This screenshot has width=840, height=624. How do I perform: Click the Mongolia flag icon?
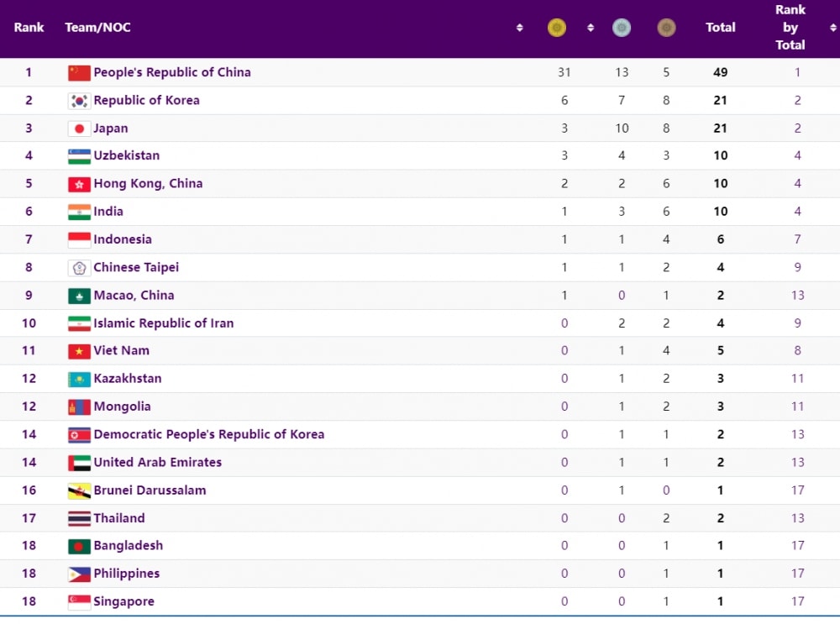click(79, 407)
